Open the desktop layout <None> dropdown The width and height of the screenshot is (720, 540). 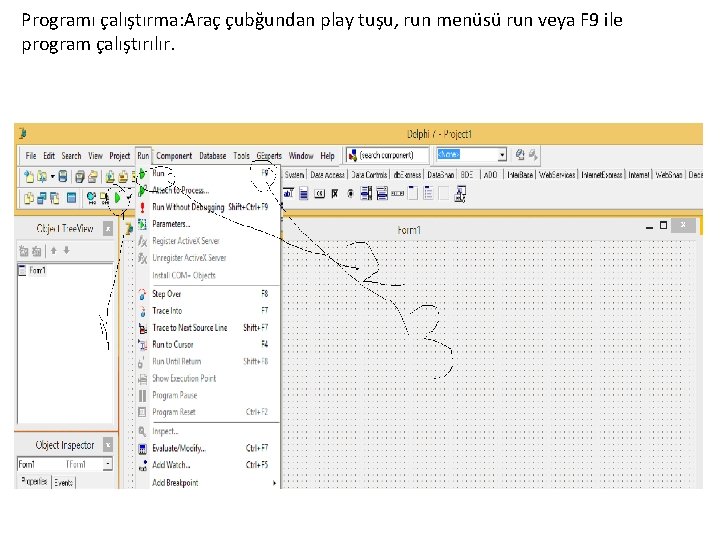(502, 155)
